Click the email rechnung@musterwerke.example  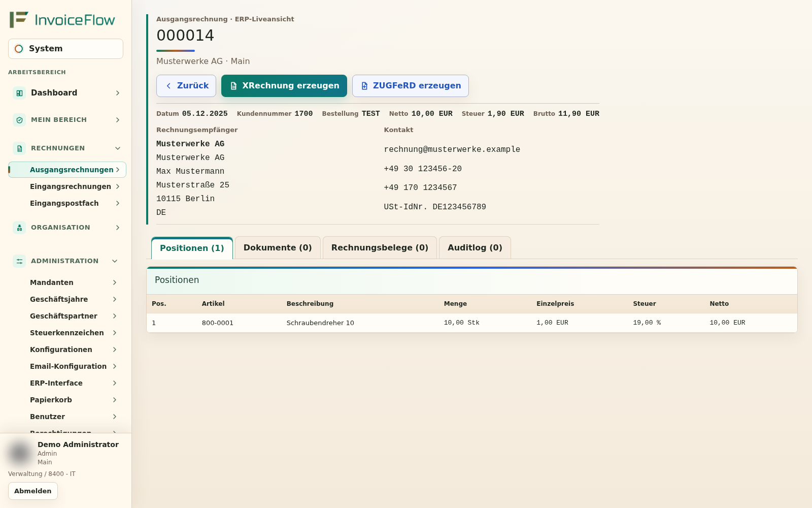click(452, 149)
